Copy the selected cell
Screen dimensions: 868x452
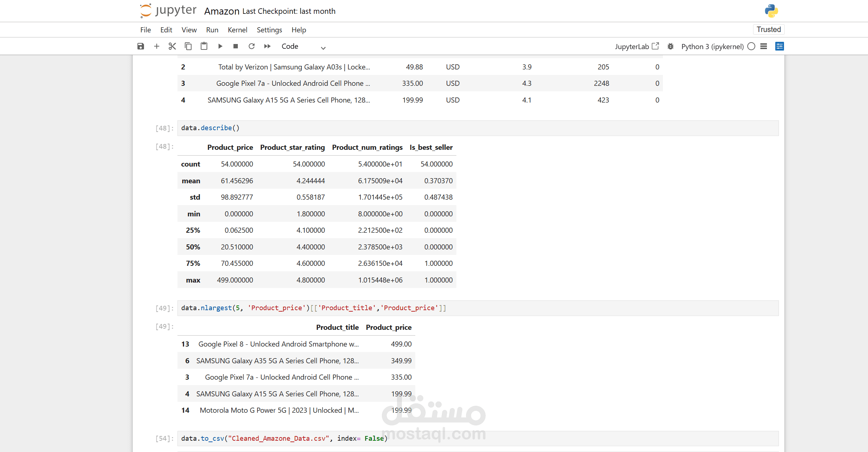[x=188, y=46]
